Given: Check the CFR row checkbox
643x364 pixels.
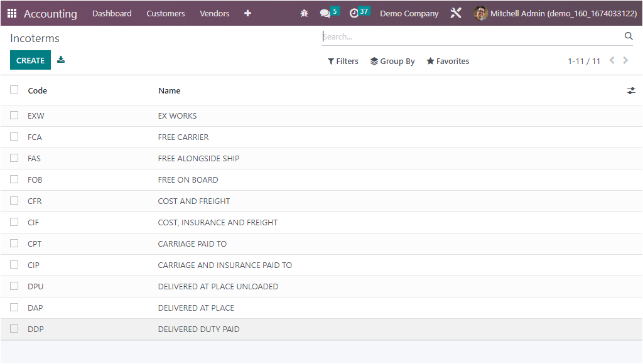Looking at the screenshot, I should [14, 200].
